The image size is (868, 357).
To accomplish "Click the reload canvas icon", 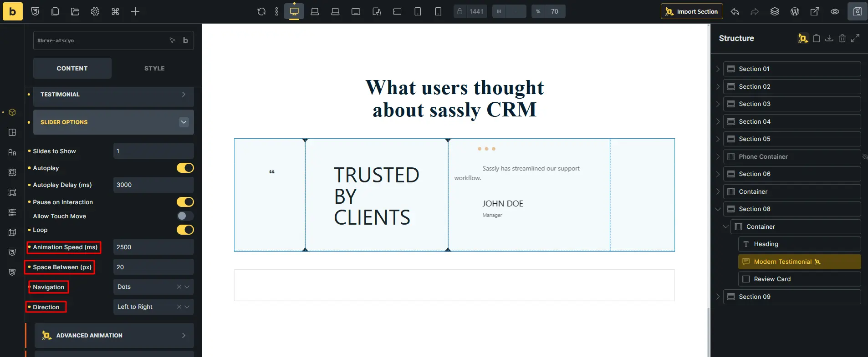I will pyautogui.click(x=261, y=11).
